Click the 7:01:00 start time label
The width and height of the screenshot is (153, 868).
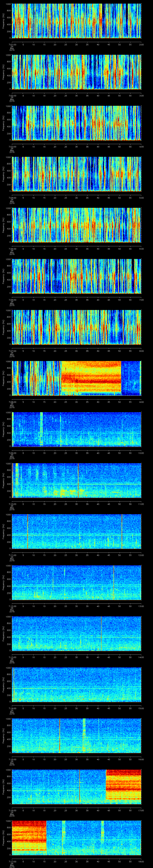pyautogui.click(x=12, y=44)
